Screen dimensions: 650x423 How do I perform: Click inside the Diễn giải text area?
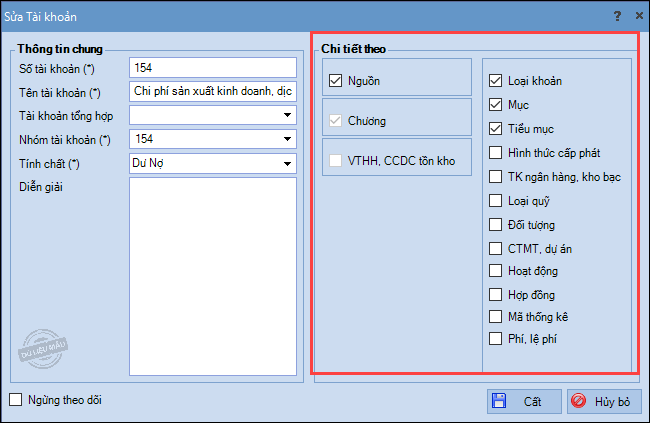213,277
